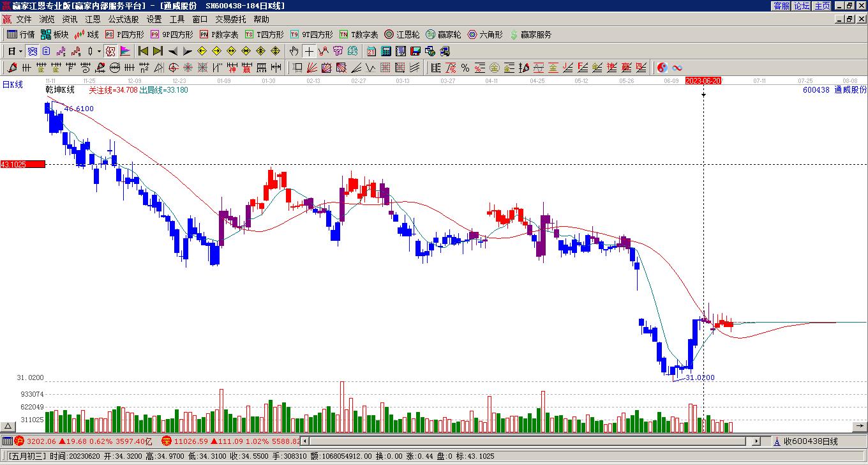The height and width of the screenshot is (465, 868).
Task: Switch to the K线 candlestick chart
Action: point(87,34)
